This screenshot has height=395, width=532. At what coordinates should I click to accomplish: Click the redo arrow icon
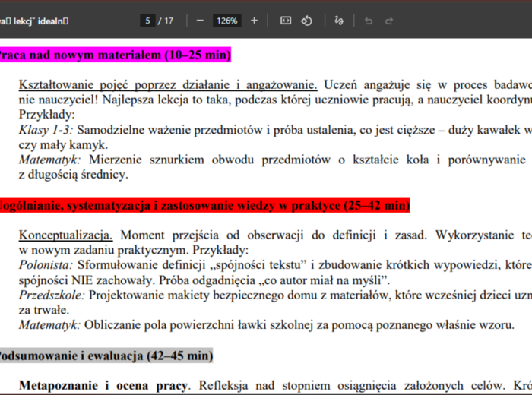coord(389,21)
